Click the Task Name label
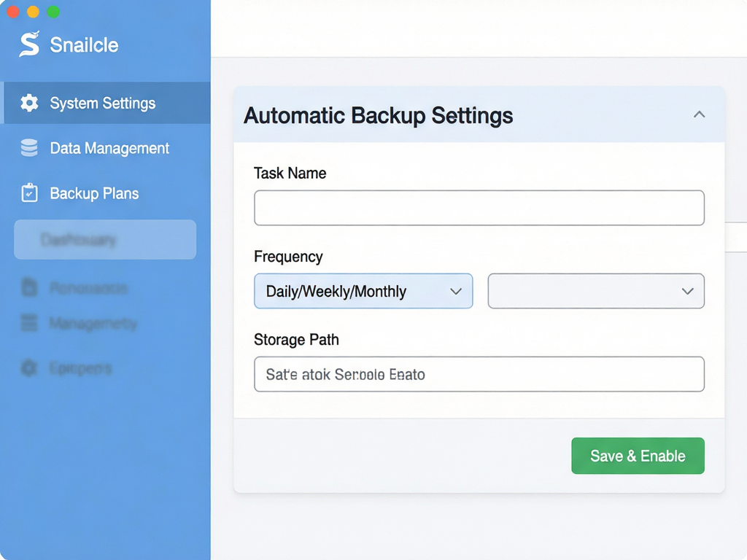Screen dimensions: 747x560 [290, 174]
